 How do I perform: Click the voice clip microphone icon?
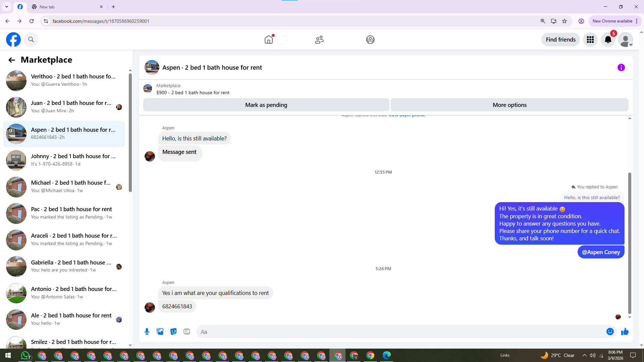pyautogui.click(x=147, y=332)
